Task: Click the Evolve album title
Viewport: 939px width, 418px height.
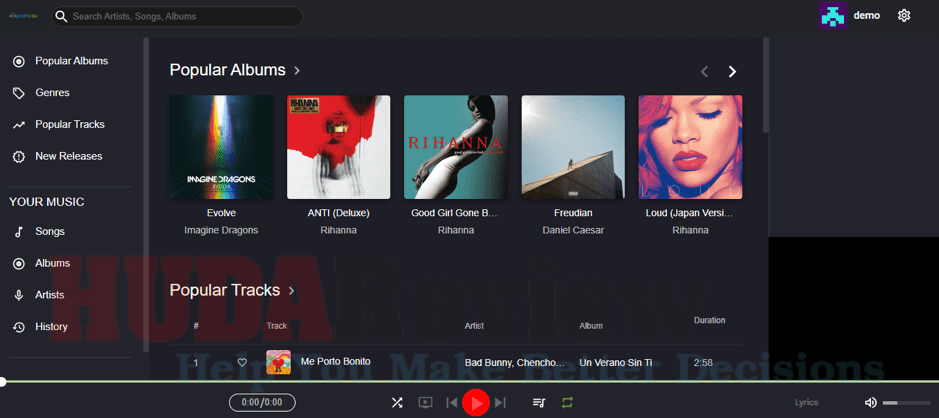Action: pos(222,213)
